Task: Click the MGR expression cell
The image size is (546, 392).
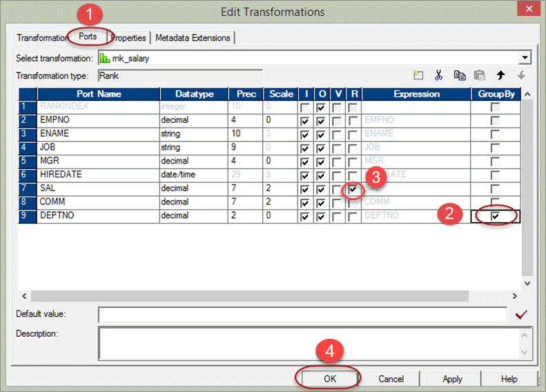Action: click(x=416, y=161)
